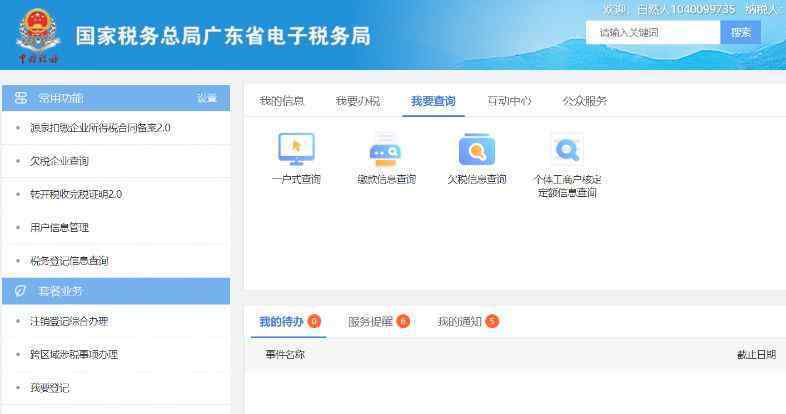Click the tax bureau emblem logo

(x=38, y=36)
